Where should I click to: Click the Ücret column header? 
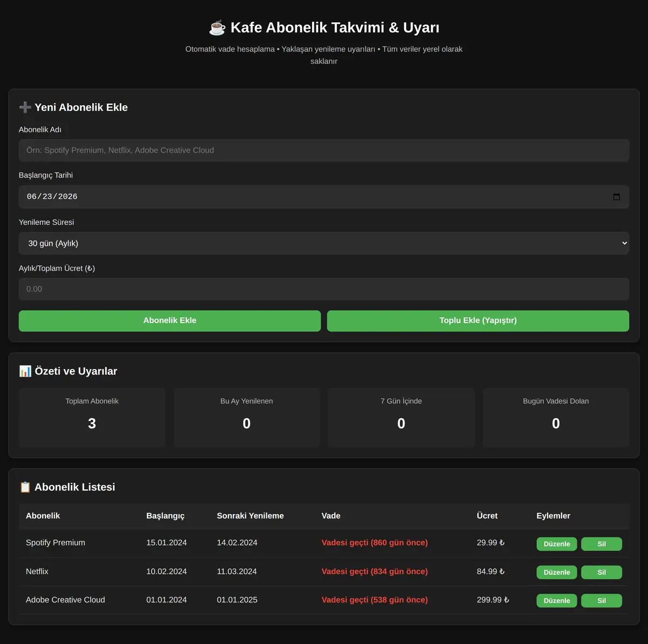[x=487, y=516]
